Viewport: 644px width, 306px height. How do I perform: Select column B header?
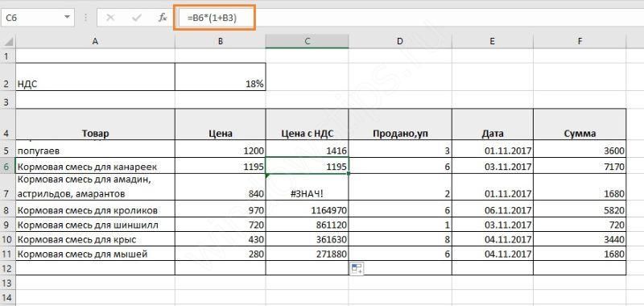pos(221,42)
